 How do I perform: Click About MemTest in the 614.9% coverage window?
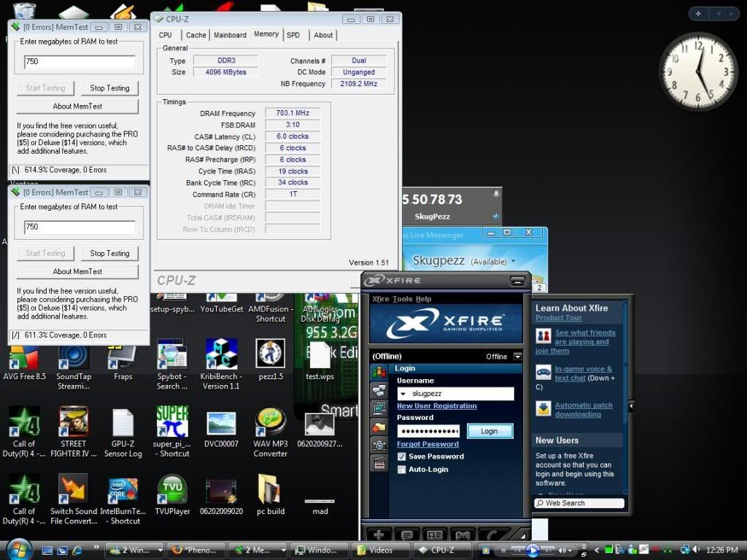[x=77, y=106]
